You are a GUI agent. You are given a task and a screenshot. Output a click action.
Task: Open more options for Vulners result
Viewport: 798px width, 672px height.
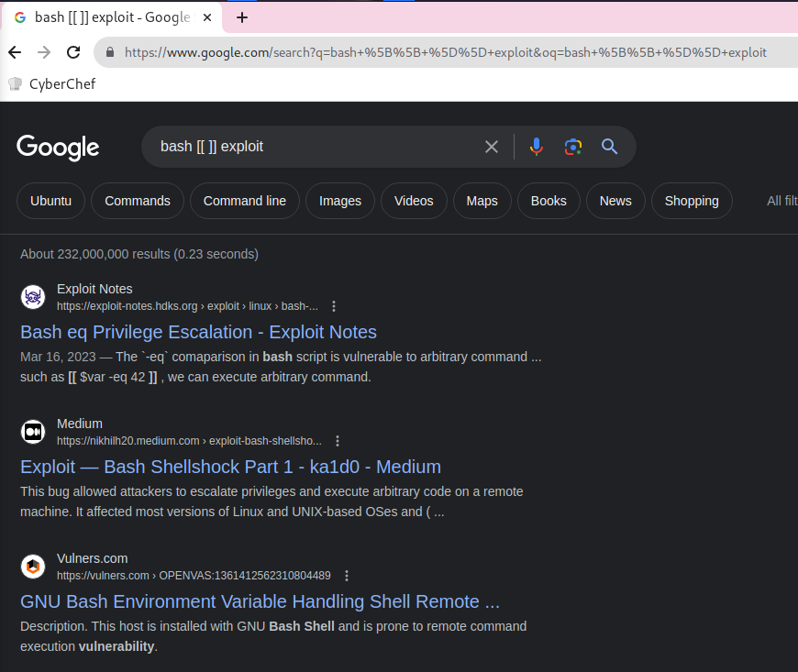tap(347, 576)
